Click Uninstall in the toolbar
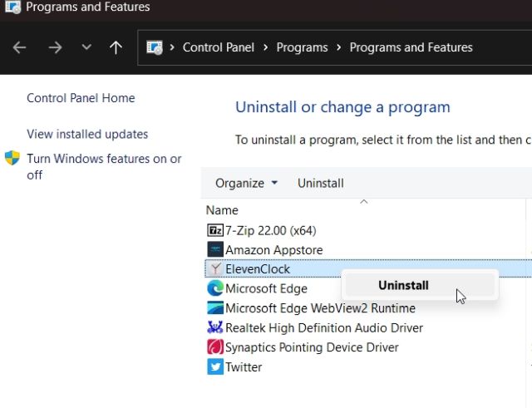The image size is (532, 408). [320, 183]
